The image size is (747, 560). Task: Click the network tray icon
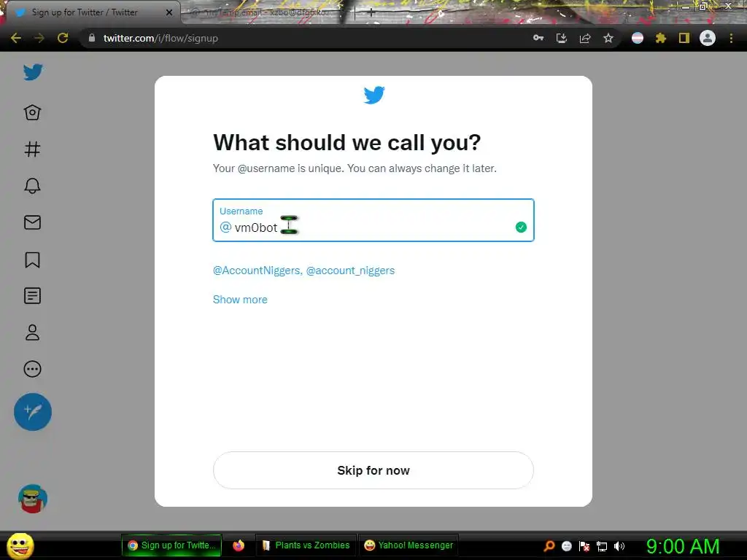coord(602,546)
